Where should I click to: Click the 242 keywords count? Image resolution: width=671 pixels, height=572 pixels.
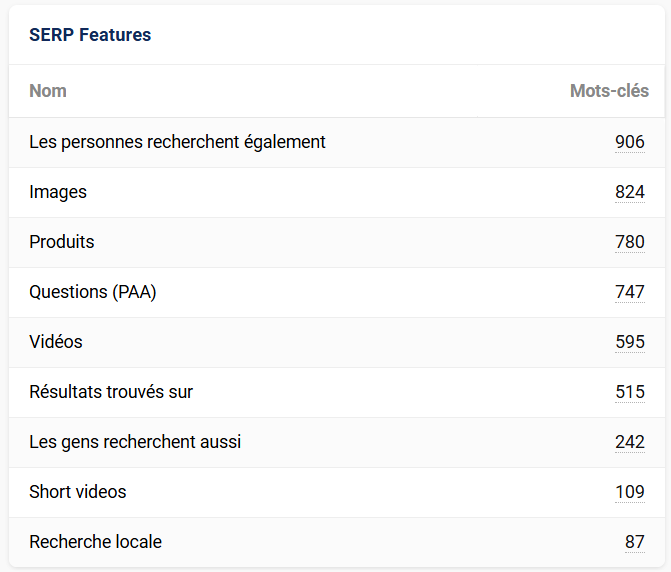[x=630, y=442]
